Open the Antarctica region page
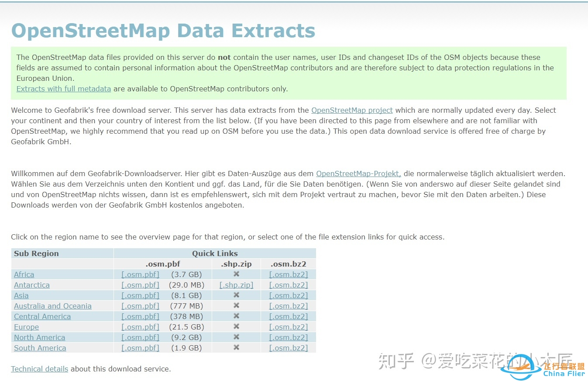This screenshot has width=588, height=385. pos(32,285)
